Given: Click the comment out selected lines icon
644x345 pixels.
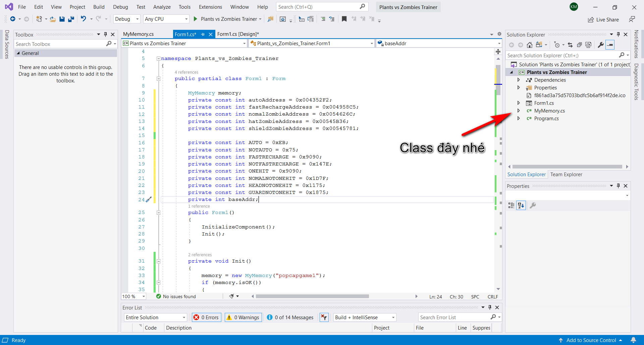Looking at the screenshot, I should tap(323, 19).
